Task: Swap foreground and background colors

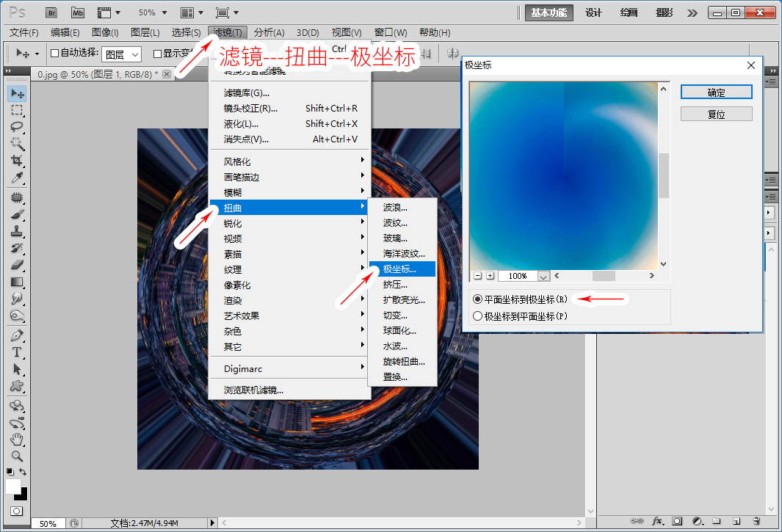Action: click(23, 472)
